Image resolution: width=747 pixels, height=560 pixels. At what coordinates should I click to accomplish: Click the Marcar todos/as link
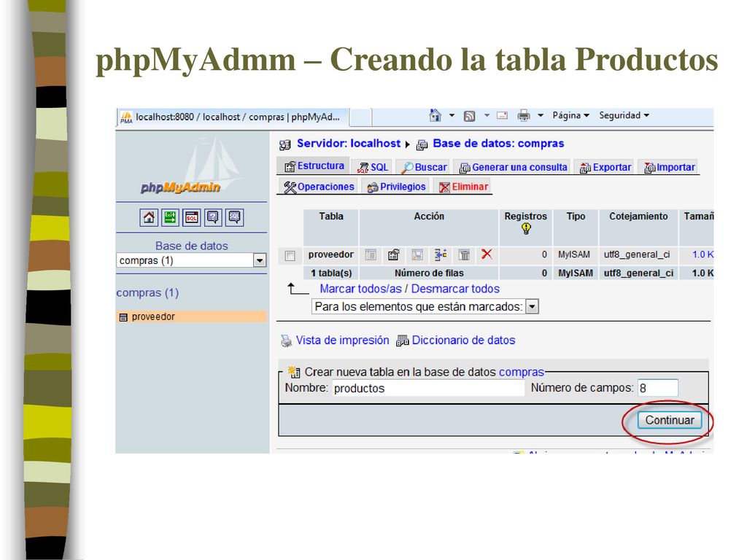pyautogui.click(x=360, y=289)
